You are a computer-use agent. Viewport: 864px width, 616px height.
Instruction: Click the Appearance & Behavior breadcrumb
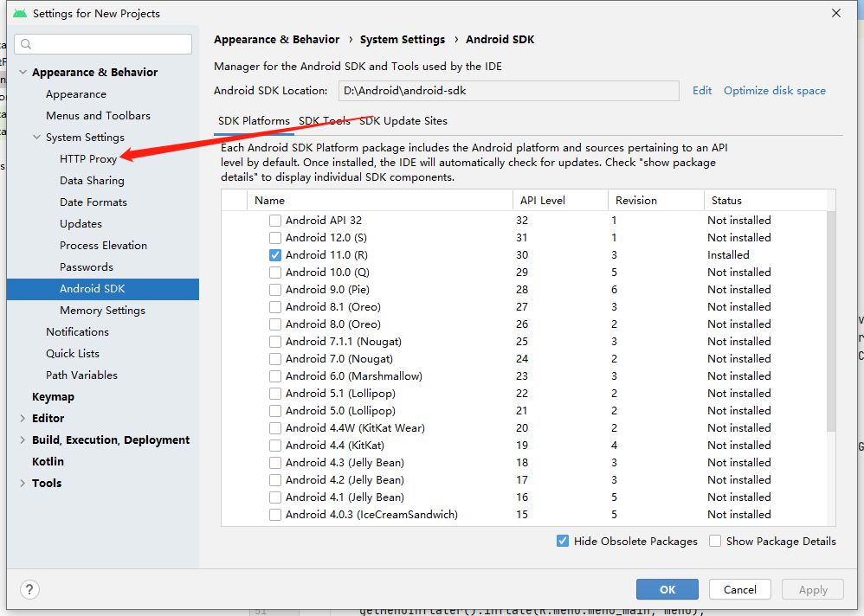(277, 40)
